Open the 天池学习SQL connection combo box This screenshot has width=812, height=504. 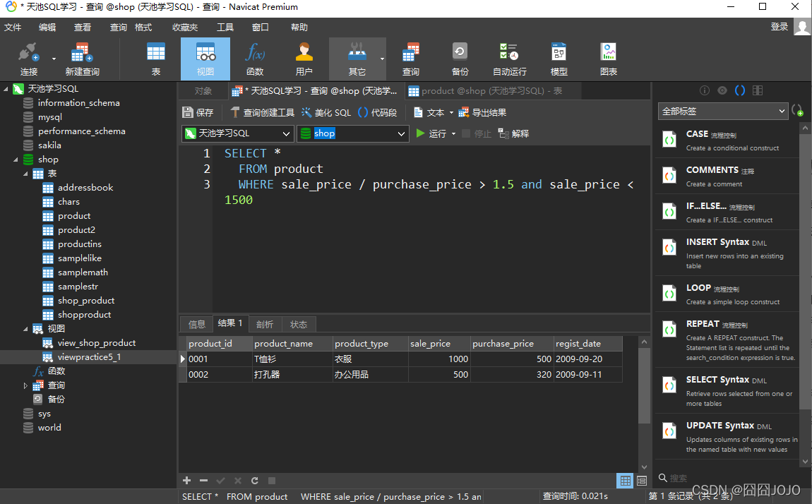[x=238, y=133]
